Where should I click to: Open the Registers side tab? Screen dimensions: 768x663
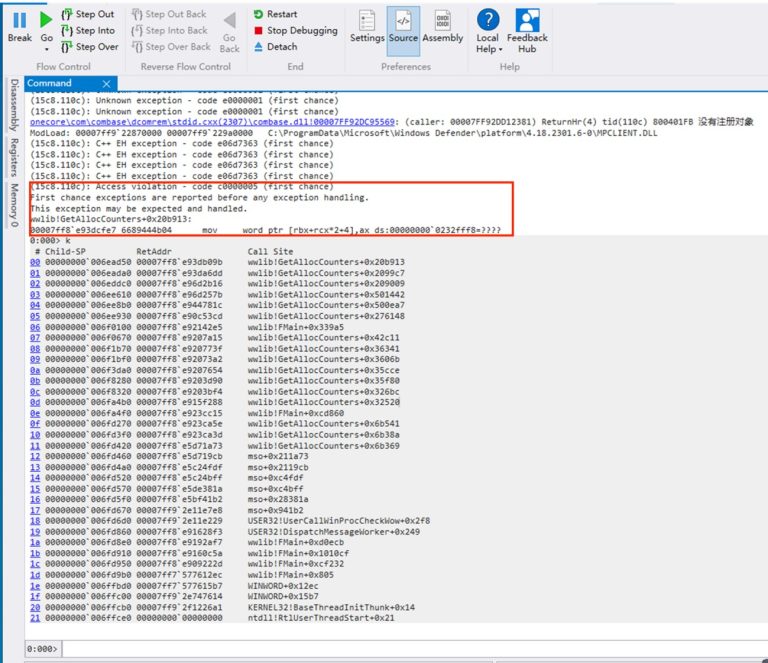[13, 158]
